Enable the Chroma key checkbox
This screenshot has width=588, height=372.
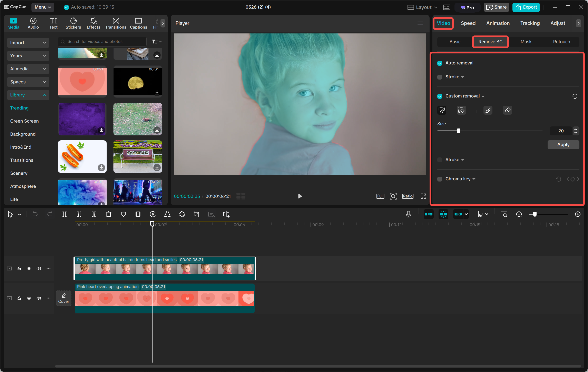pyautogui.click(x=440, y=179)
